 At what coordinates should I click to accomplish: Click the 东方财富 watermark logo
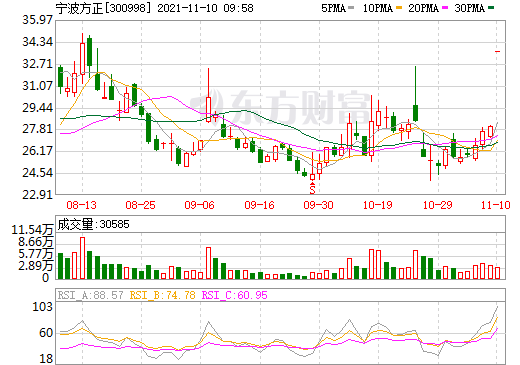click(280, 107)
